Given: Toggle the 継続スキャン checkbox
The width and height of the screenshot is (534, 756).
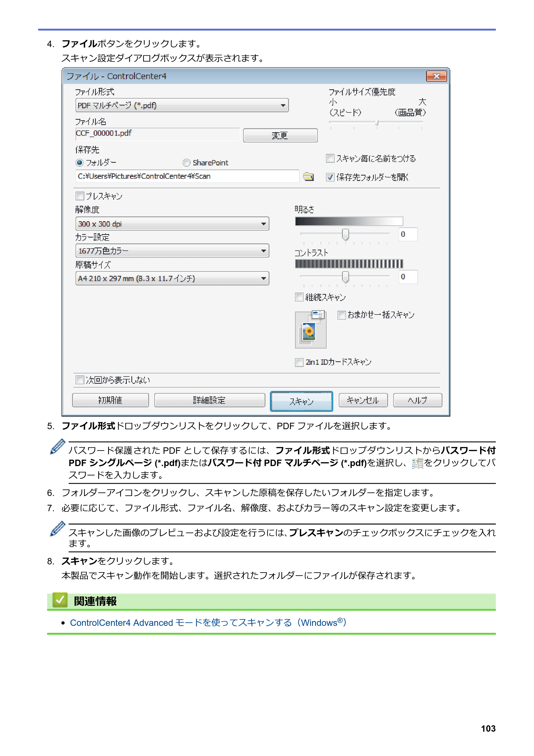Looking at the screenshot, I should (299, 297).
